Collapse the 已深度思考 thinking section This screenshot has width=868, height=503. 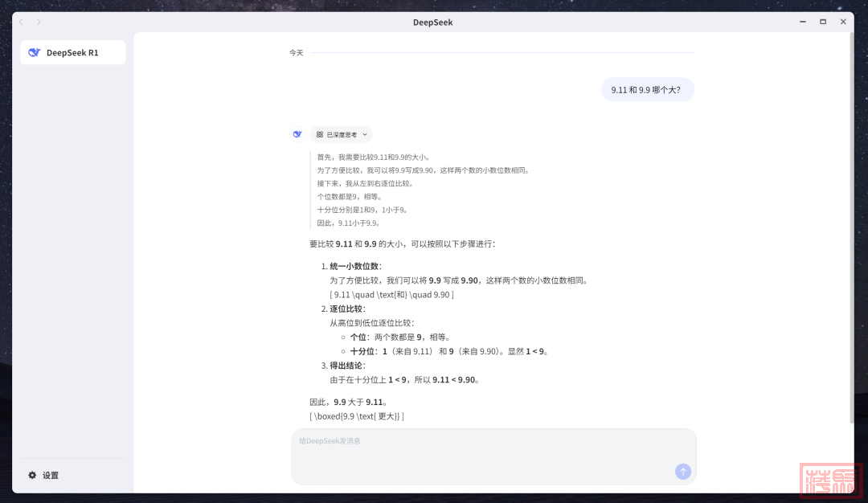point(341,134)
